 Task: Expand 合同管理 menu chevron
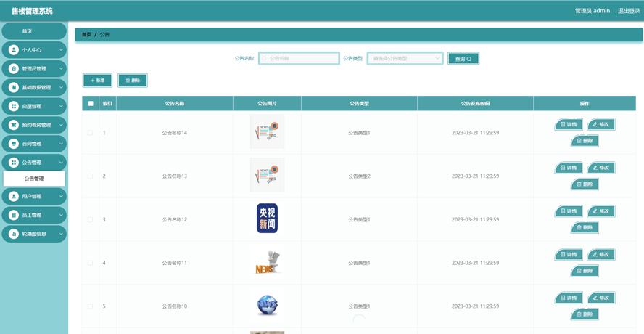[61, 144]
